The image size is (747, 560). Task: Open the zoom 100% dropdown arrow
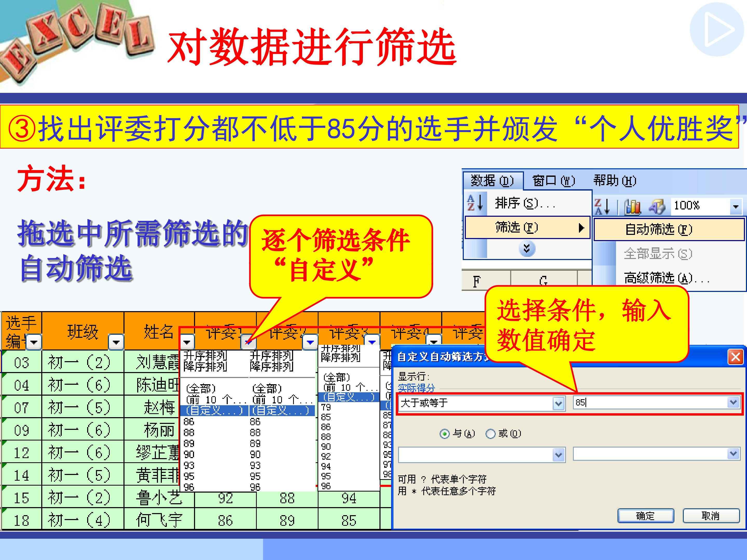pyautogui.click(x=736, y=206)
